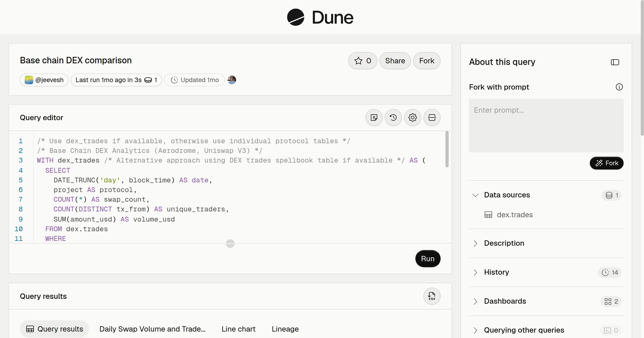Toggle editor layout expand icon

tap(432, 117)
